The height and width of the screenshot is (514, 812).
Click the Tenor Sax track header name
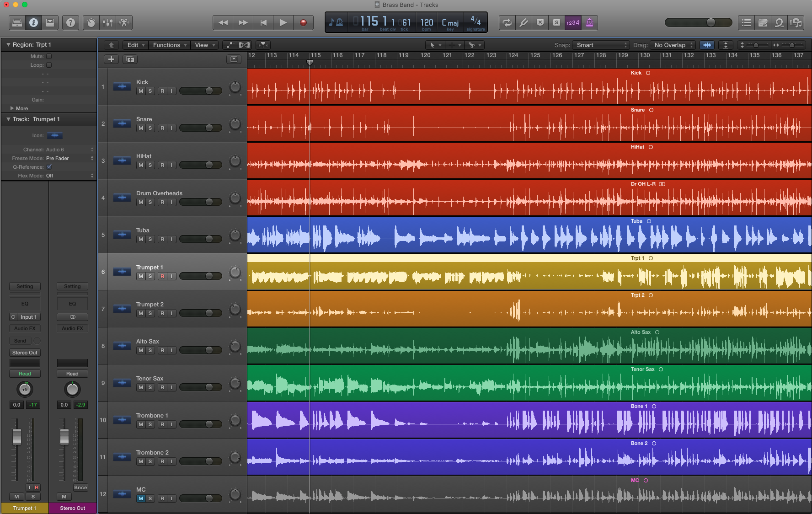click(x=150, y=378)
